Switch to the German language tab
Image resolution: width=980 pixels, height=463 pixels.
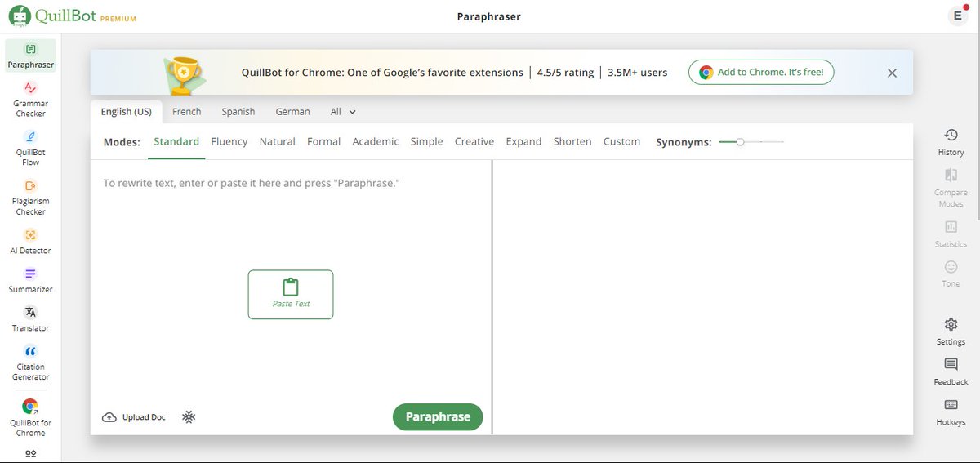[x=292, y=112]
